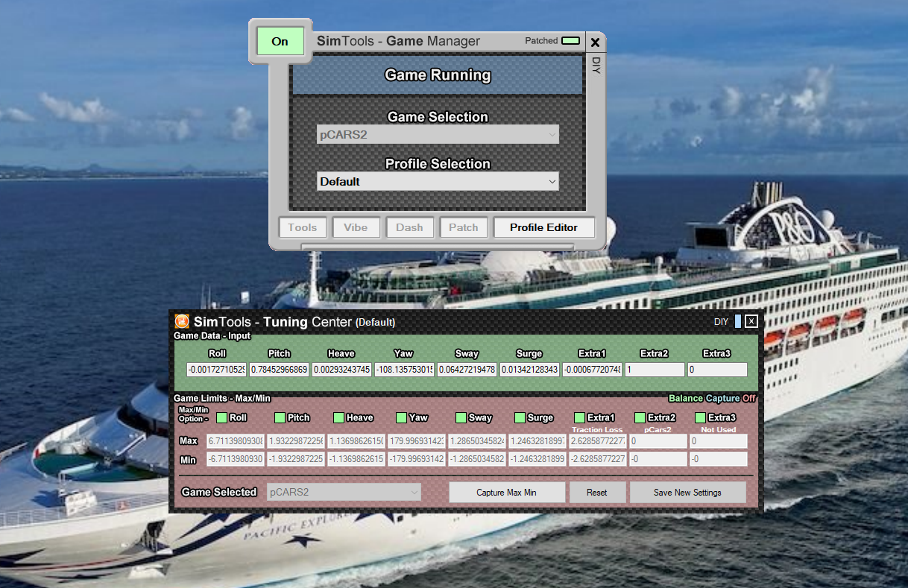Open the Game Selected dropdown in Tuning Center

click(x=344, y=492)
